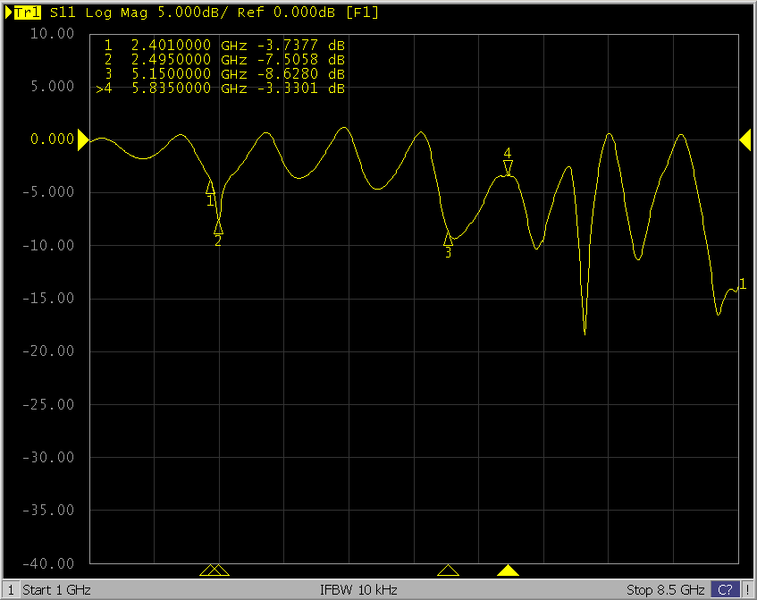Image resolution: width=757 pixels, height=600 pixels.
Task: Click the left reference level yellow arrow
Action: (x=83, y=140)
